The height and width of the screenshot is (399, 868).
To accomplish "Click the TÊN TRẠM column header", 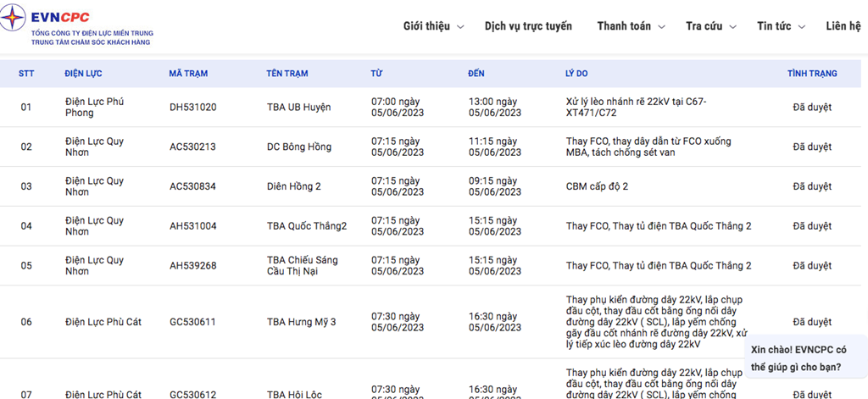I will click(287, 73).
